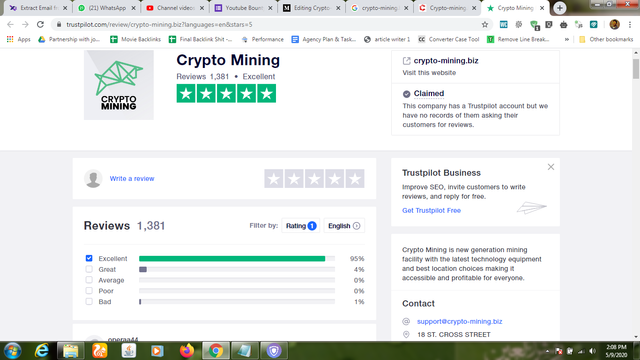
Task: Check the Bad rating filter
Action: point(89,302)
